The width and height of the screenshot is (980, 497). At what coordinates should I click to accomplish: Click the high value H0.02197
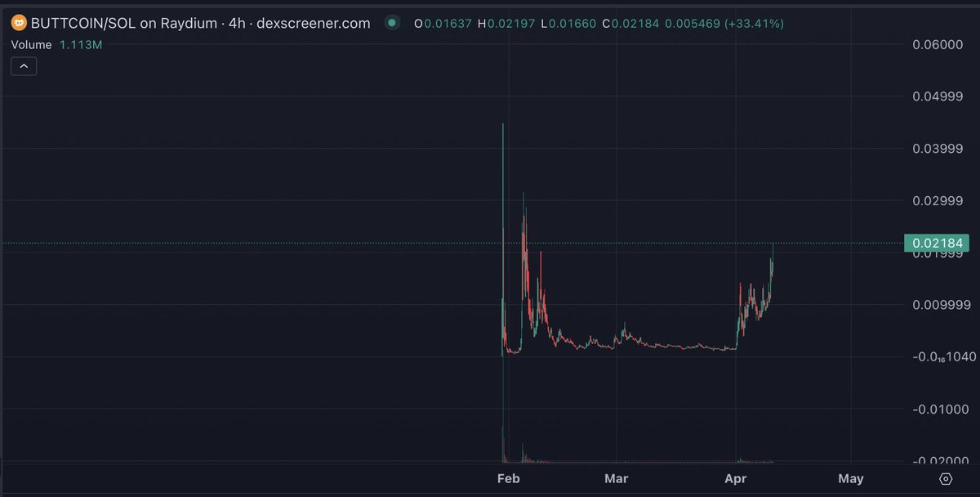[x=508, y=24]
